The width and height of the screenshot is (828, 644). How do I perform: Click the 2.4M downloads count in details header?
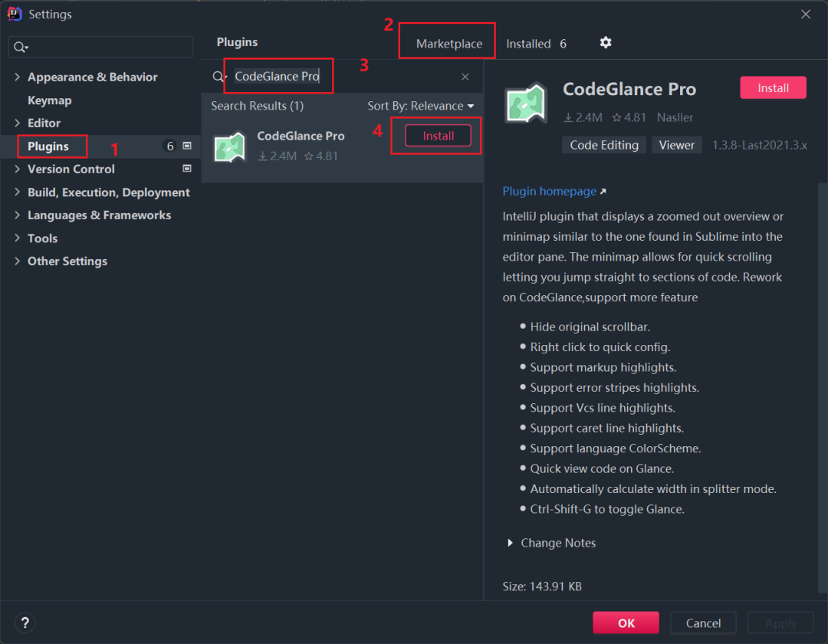coord(583,118)
